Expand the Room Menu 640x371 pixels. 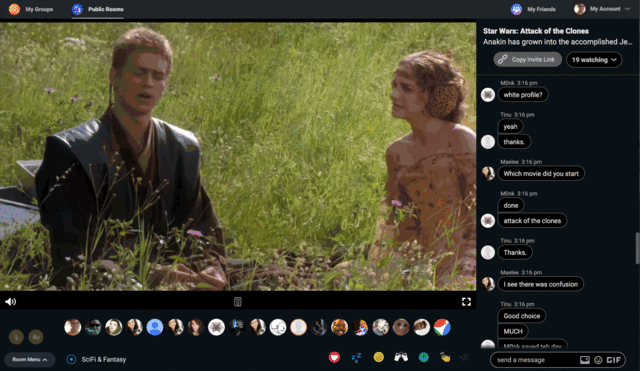(x=29, y=360)
